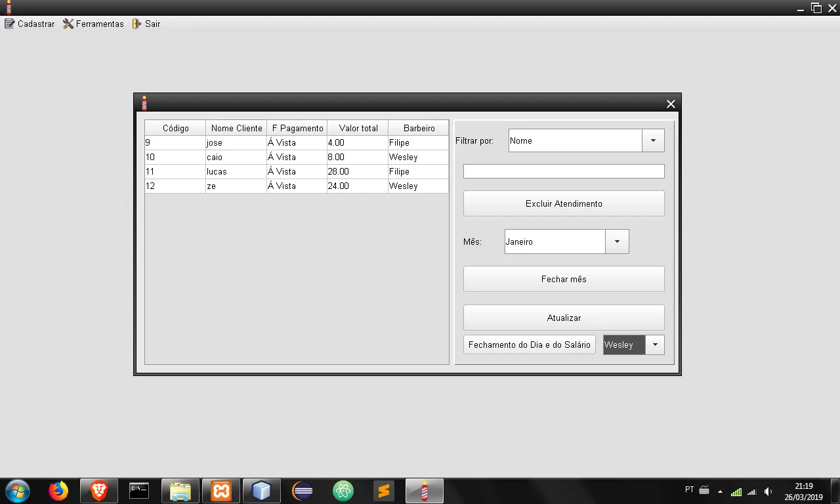The image size is (840, 504).
Task: Click code cell 12
Action: pyautogui.click(x=175, y=186)
